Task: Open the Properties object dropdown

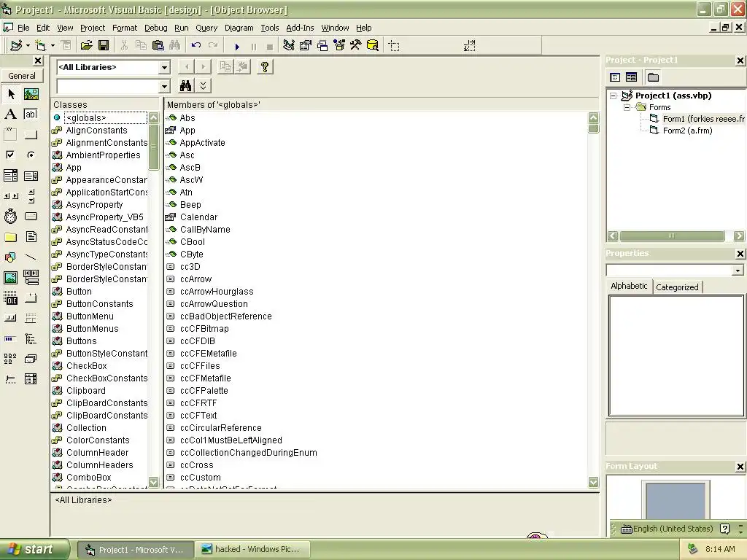Action: pos(738,271)
